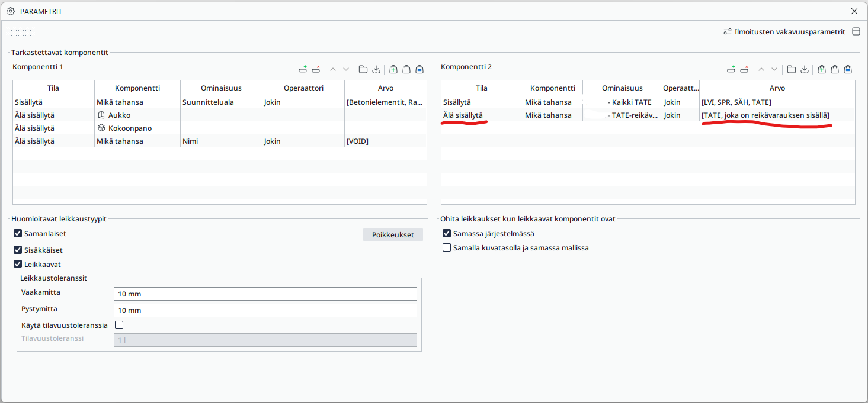Select Ominaisuus column header in Komponentti 1
Viewport: 868px width, 403px height.
click(x=221, y=88)
